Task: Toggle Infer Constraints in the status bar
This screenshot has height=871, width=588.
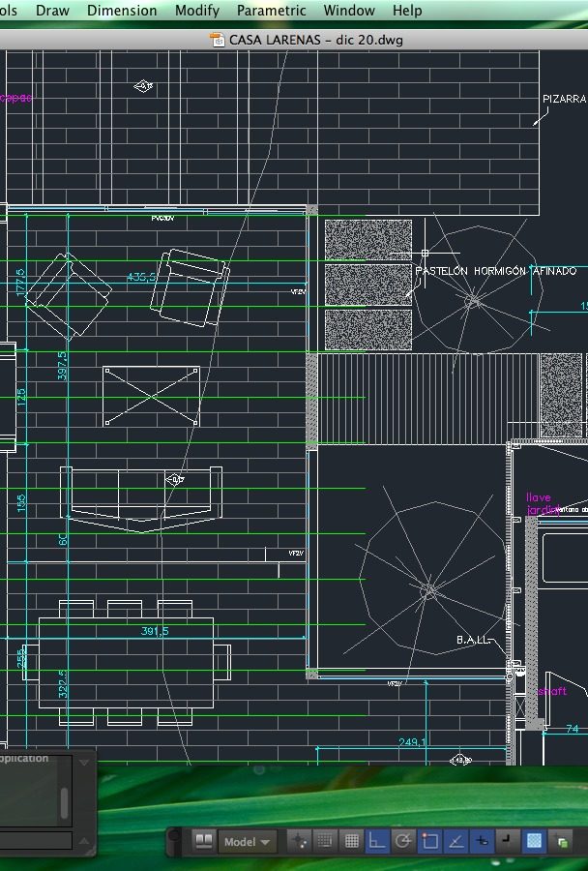Action: pyautogui.click(x=300, y=841)
